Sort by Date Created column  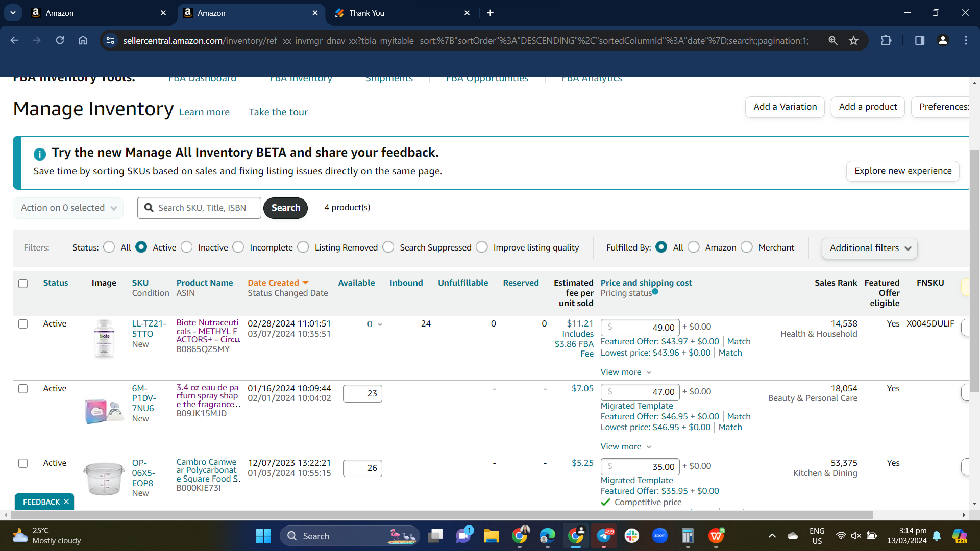273,283
